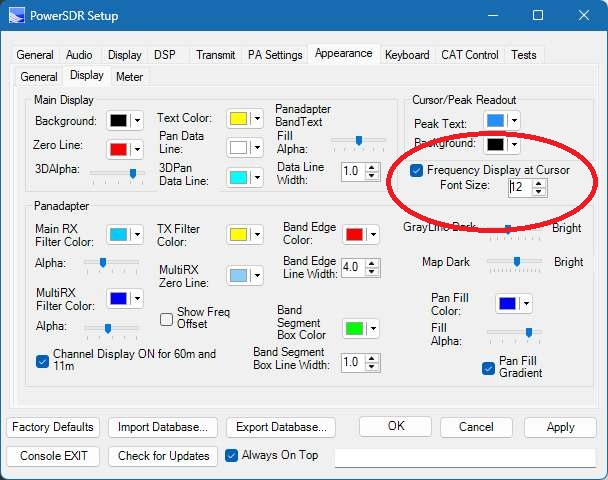Enable the Show Freq Offset checkbox

click(x=166, y=319)
